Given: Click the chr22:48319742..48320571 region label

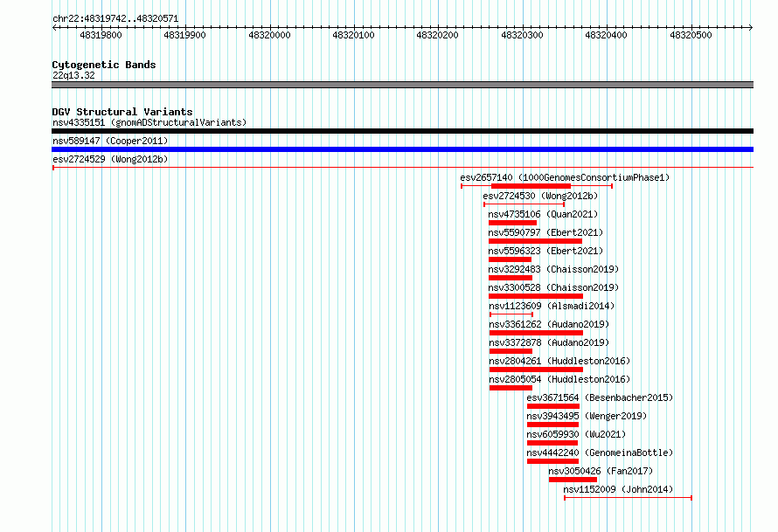Looking at the screenshot, I should (x=115, y=18).
